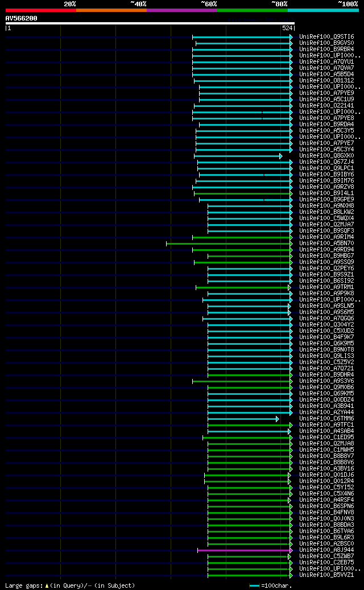This screenshot has width=364, height=590.
Task: Click the purple alignment bar for A8J944
Action: point(245,550)
